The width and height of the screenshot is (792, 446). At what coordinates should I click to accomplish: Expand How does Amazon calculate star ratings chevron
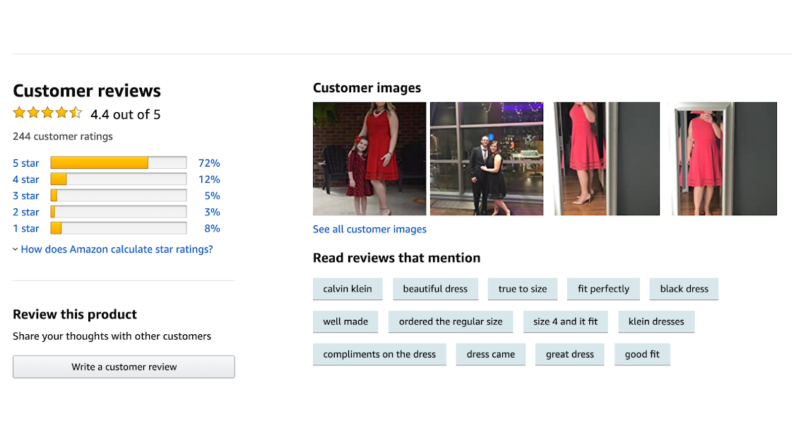point(15,250)
